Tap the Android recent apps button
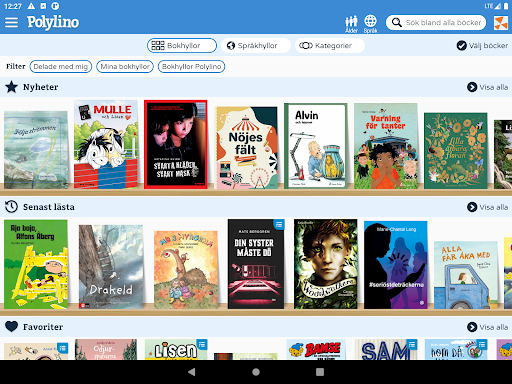 [x=320, y=372]
